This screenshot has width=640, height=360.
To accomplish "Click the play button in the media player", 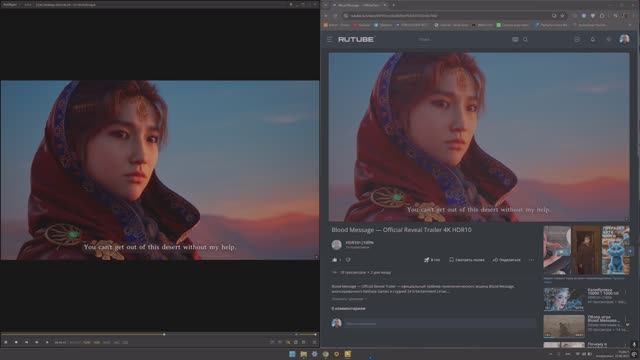I will [6, 342].
